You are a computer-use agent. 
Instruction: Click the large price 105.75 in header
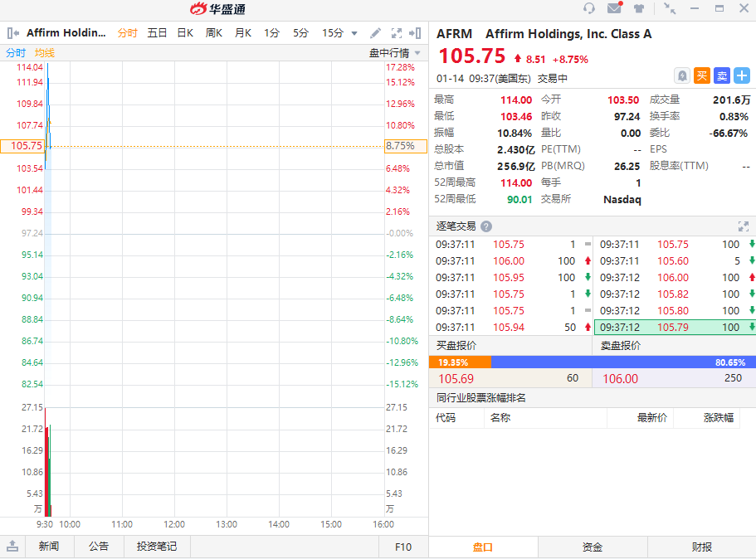click(x=471, y=56)
